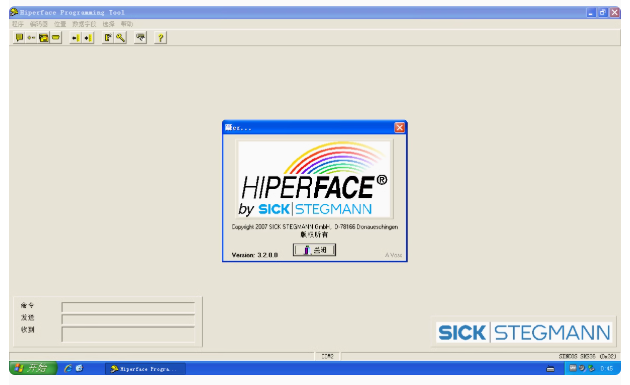
Task: Open the last (Help) menu item
Action: point(127,24)
